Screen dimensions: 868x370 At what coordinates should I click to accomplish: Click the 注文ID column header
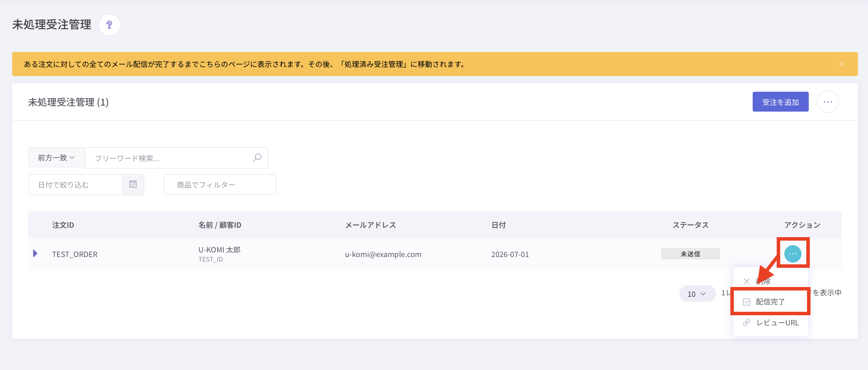[x=63, y=225]
